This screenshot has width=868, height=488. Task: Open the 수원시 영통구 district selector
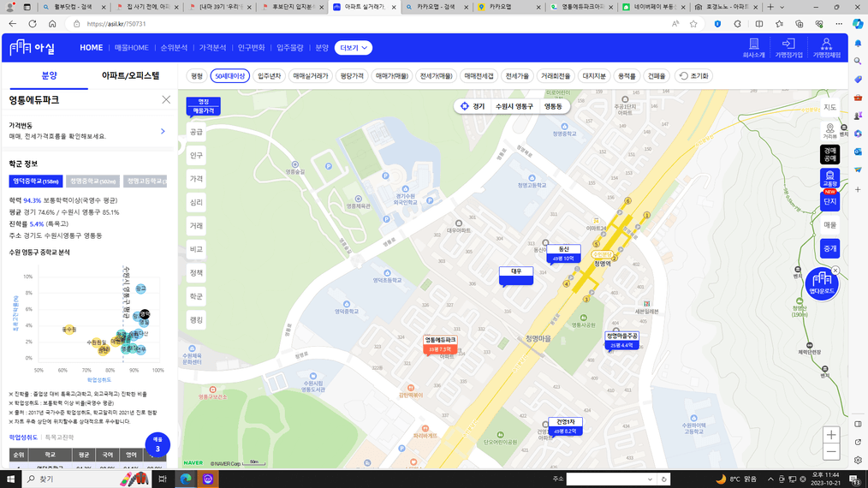514,106
